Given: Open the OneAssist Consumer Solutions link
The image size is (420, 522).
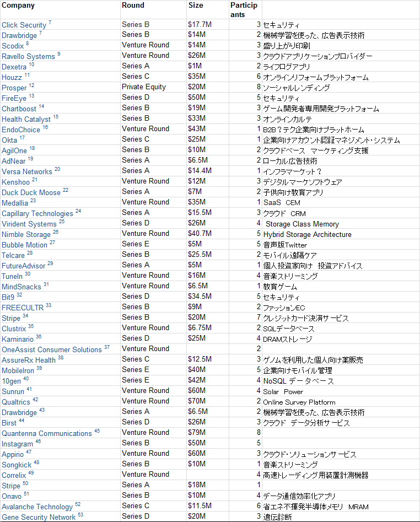Looking at the screenshot, I should 52,350.
